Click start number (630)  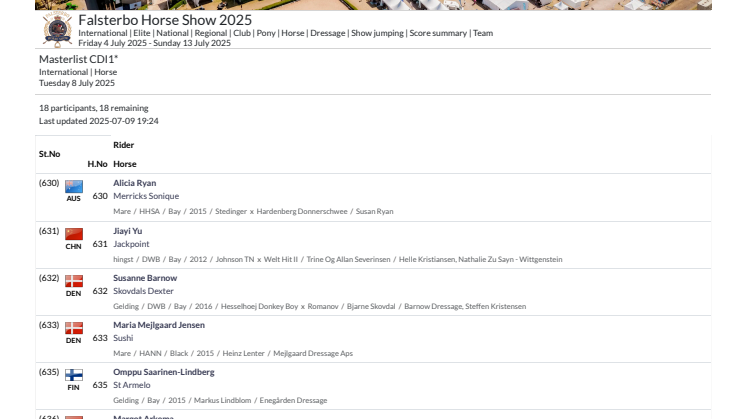point(49,183)
